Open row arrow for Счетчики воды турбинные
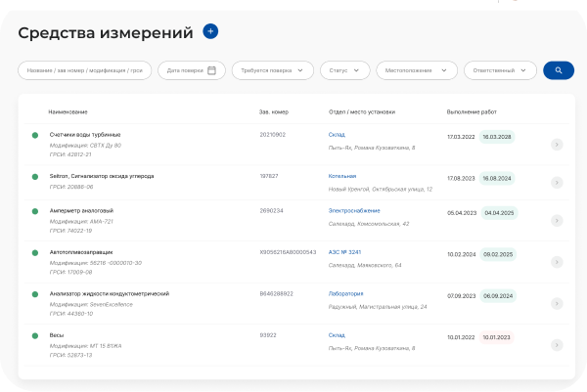Viewport: 587px width, 392px height. pyautogui.click(x=557, y=145)
